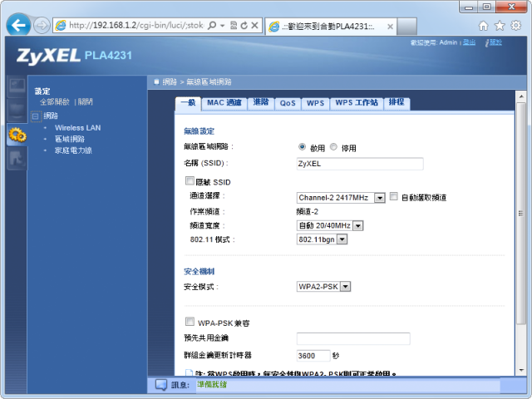Image resolution: width=532 pixels, height=399 pixels.
Task: Select the 停用 wireless radio button
Action: coord(333,147)
